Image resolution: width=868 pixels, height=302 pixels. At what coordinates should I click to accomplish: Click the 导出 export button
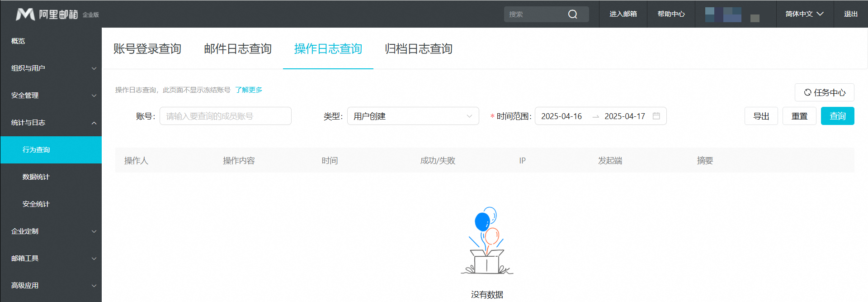[x=761, y=116]
